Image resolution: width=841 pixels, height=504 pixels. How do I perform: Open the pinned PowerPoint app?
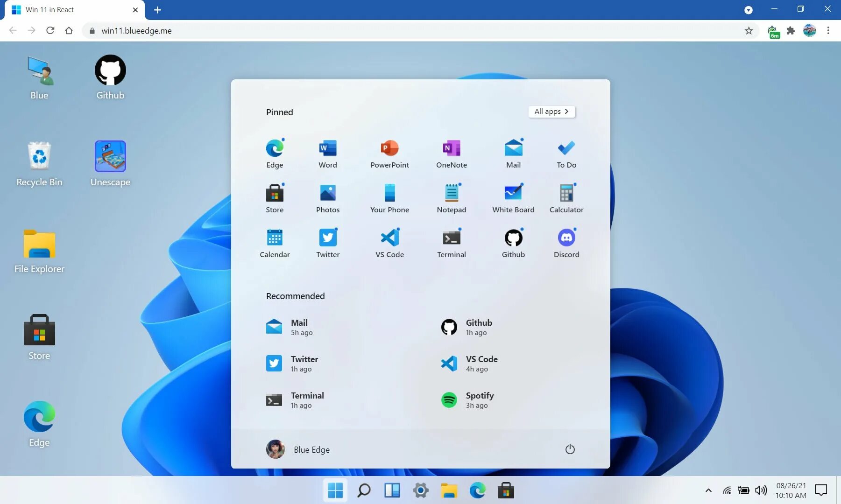coord(389,154)
